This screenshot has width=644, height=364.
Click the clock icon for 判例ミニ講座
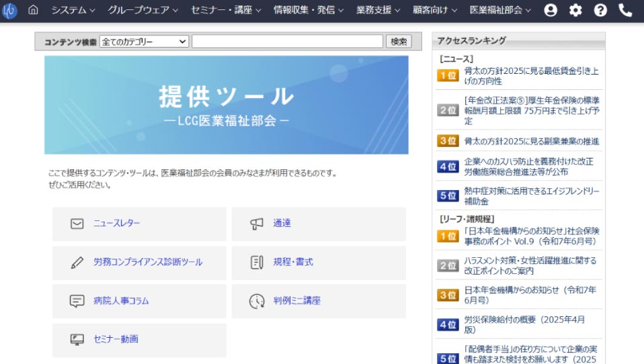coord(257,302)
